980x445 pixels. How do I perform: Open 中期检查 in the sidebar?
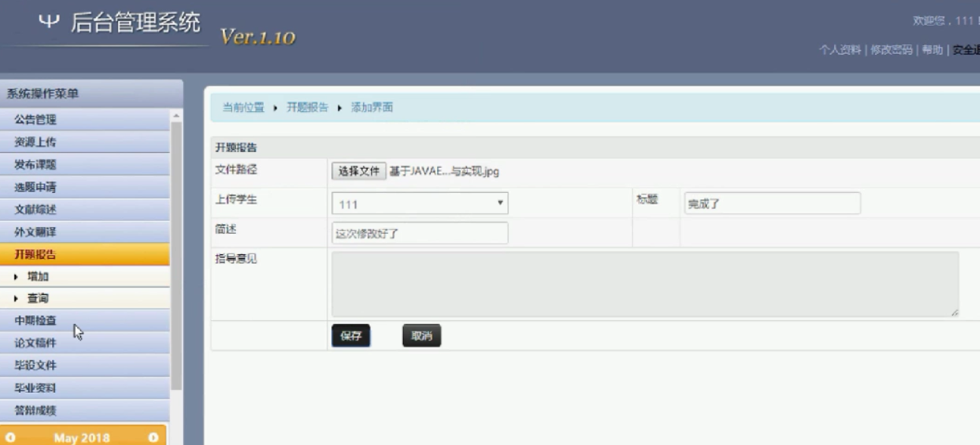36,321
